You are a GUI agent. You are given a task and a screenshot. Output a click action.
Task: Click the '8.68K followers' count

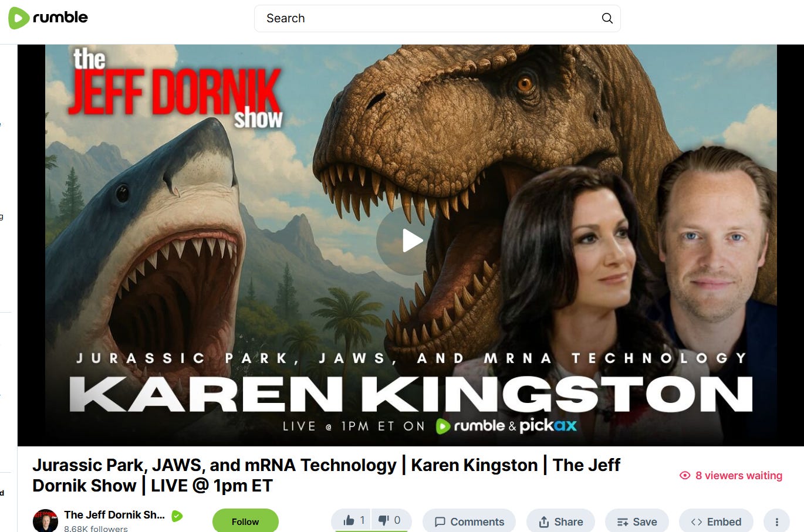click(96, 528)
